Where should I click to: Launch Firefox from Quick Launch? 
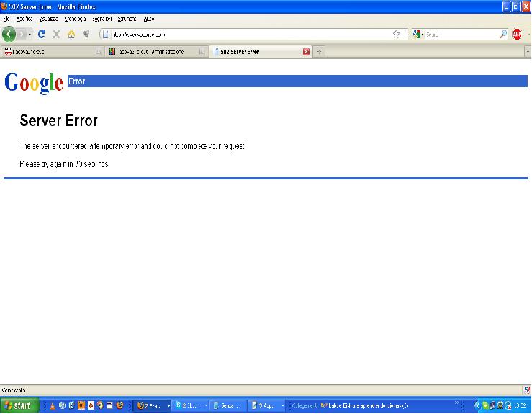120,405
